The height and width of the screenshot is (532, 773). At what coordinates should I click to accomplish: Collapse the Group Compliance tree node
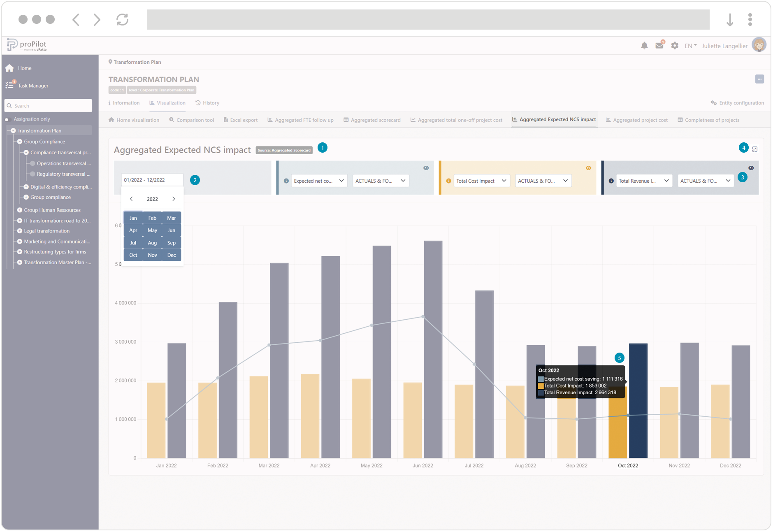tap(20, 142)
